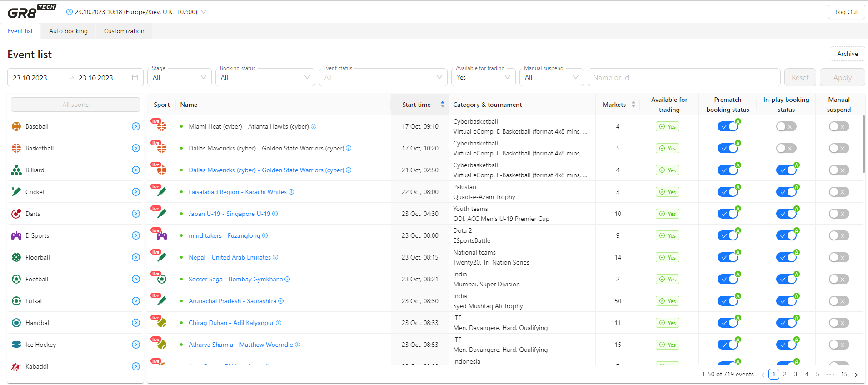Image resolution: width=868 pixels, height=385 pixels.
Task: Click the events table vertical scrollbar
Action: coord(863,144)
